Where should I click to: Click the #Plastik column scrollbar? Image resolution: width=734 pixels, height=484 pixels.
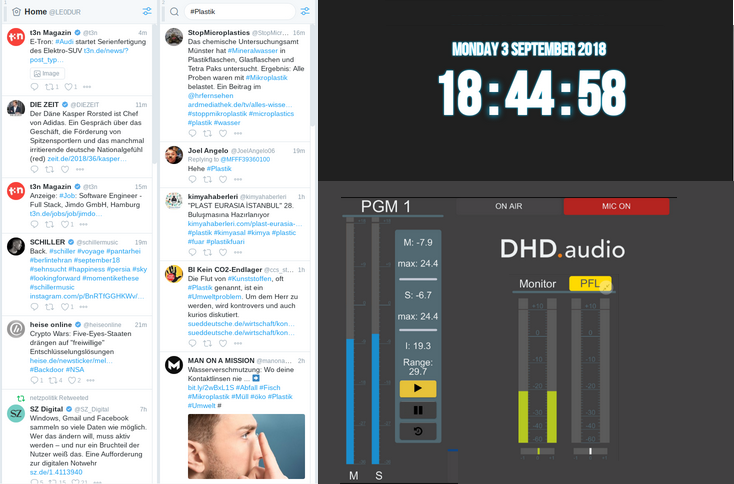[x=313, y=75]
